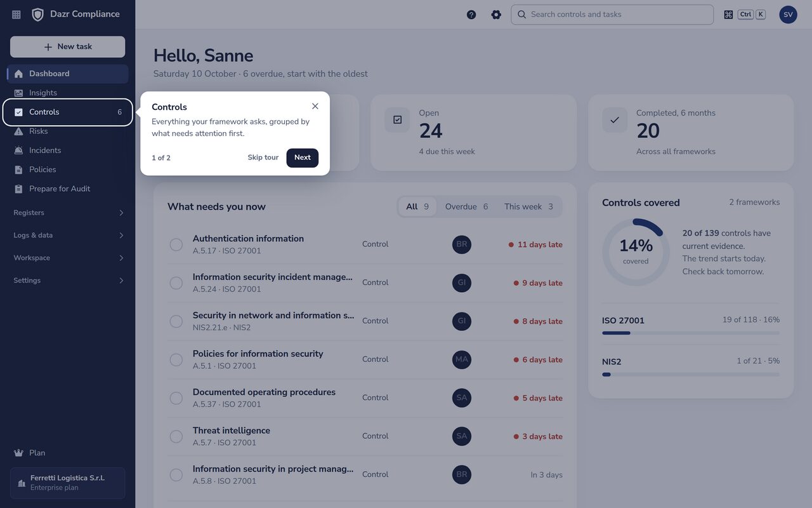
Task: Click the Risks warning triangle icon
Action: (18, 131)
